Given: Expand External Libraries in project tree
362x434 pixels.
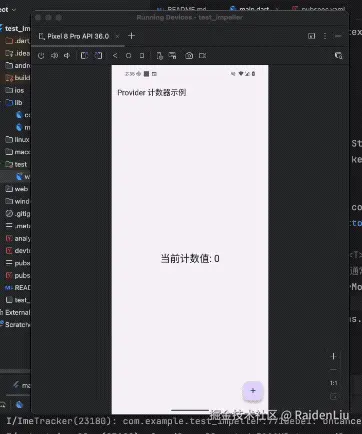Looking at the screenshot, I should point(15,312).
